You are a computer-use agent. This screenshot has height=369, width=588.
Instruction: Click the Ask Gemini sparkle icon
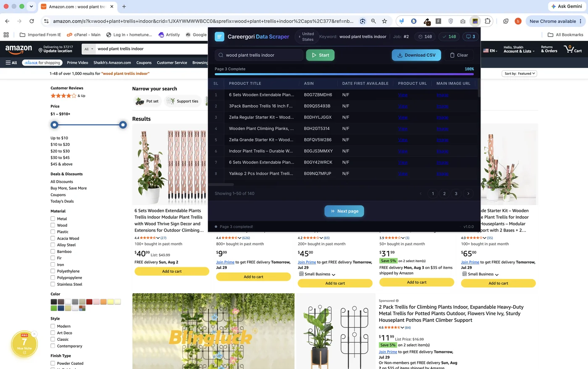(x=554, y=6)
